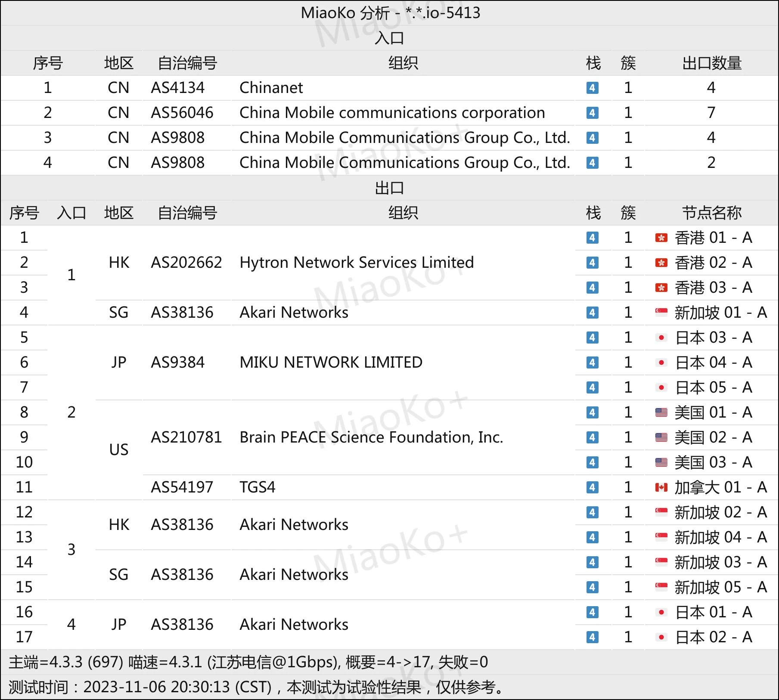779x700 pixels.
Task: Click the Singapore flag beside 新加坡 01 - A
Action: [x=661, y=313]
